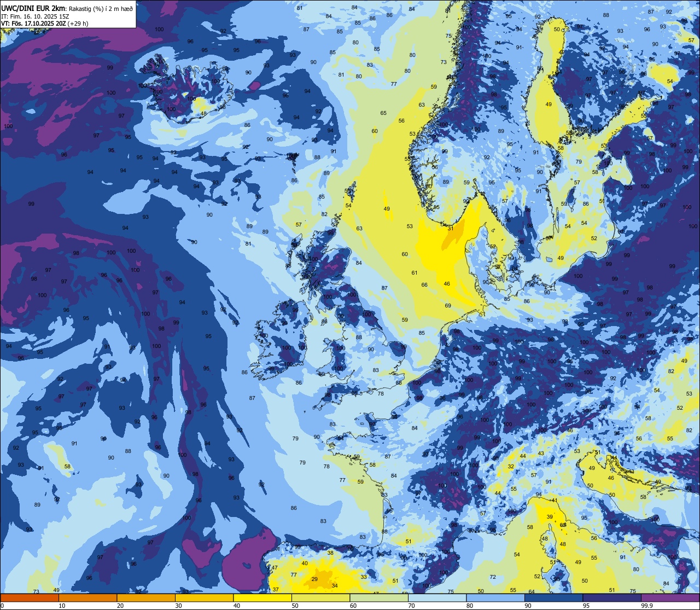Click the '10' legend tick label
Viewport: 700px width, 610px height.
62,605
